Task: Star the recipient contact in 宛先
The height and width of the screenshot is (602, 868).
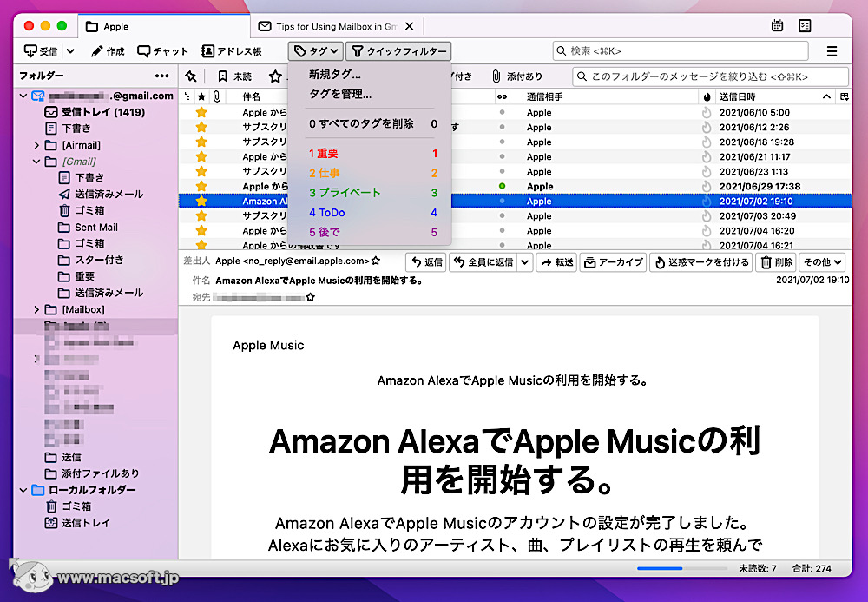Action: pyautogui.click(x=311, y=297)
